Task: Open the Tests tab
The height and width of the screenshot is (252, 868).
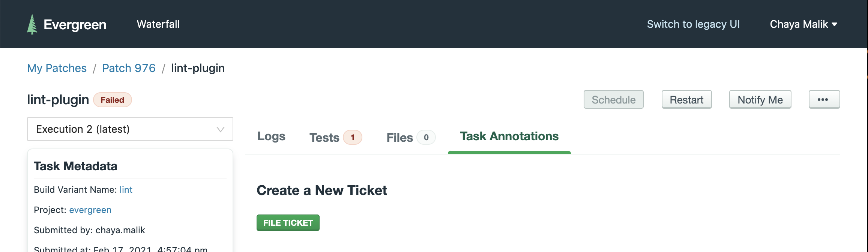Action: pyautogui.click(x=324, y=138)
